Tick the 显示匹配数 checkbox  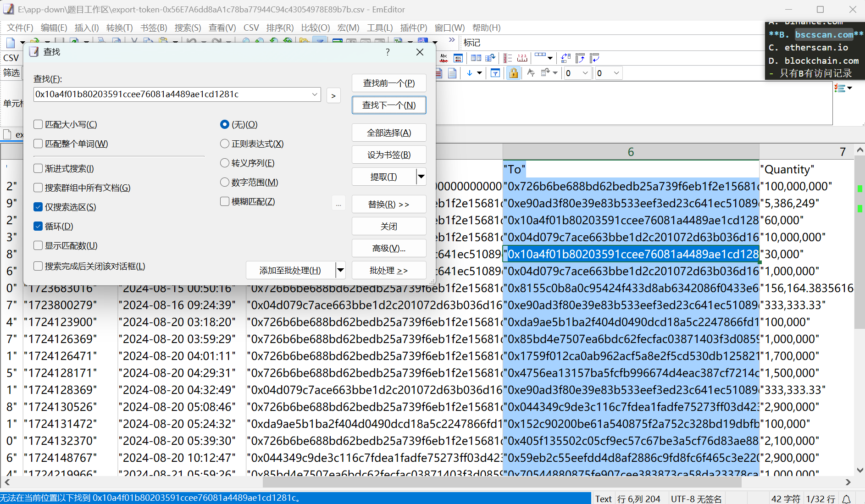click(39, 245)
